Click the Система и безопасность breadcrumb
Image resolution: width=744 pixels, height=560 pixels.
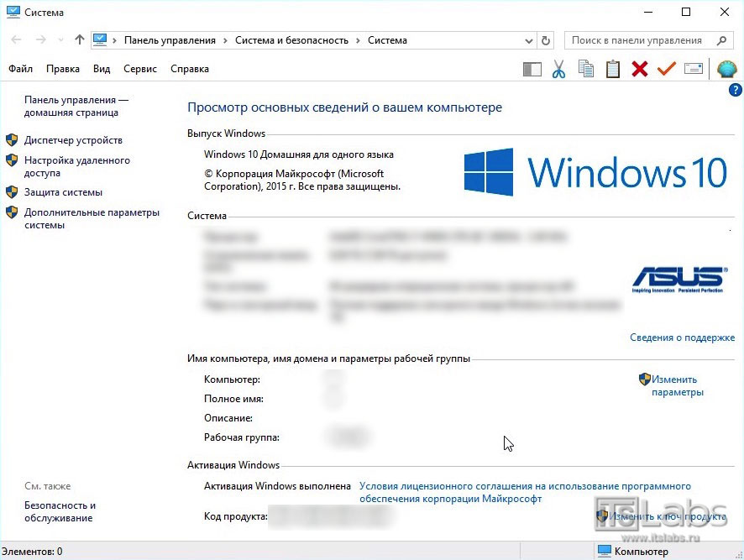click(x=292, y=40)
